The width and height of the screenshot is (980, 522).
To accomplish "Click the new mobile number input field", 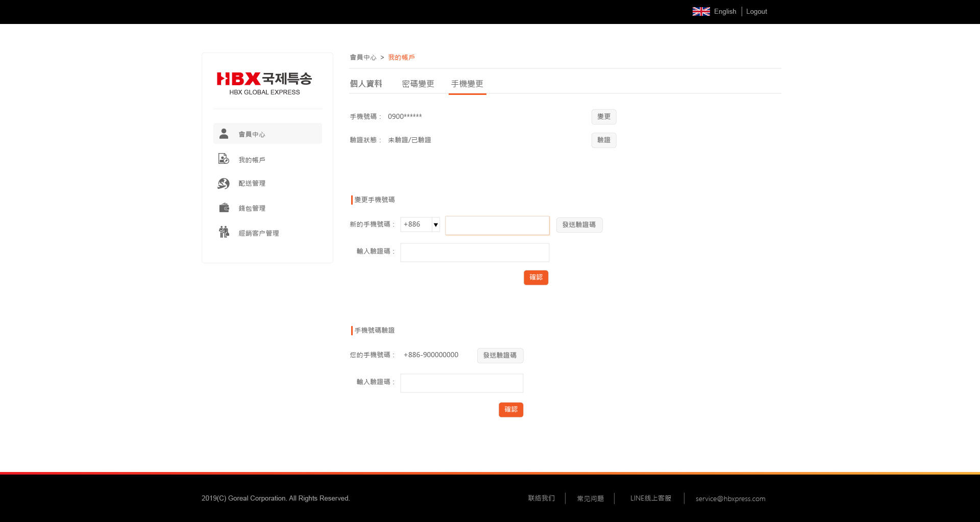I will pyautogui.click(x=497, y=226).
